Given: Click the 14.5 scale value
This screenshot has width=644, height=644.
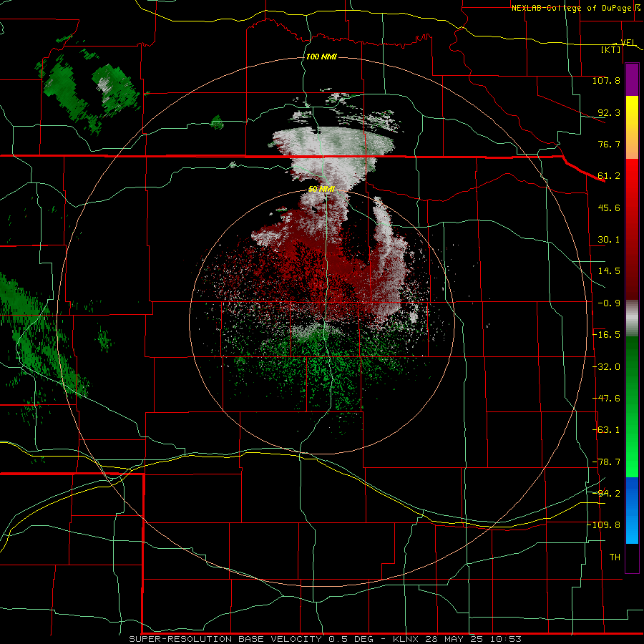Looking at the screenshot, I should click(x=609, y=271).
